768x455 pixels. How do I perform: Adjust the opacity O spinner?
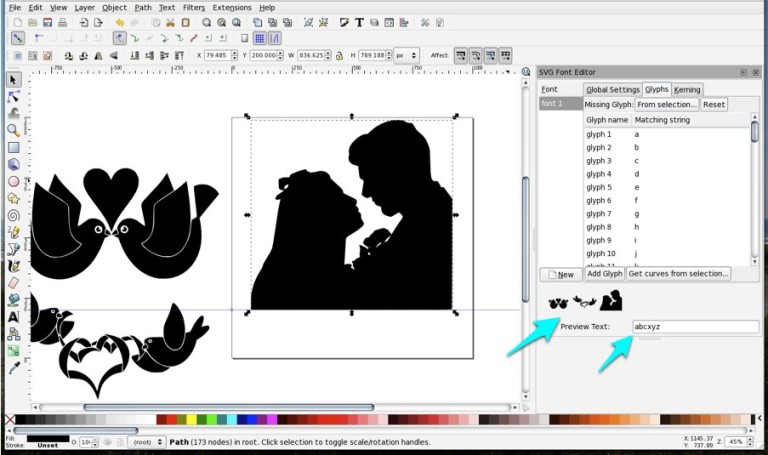pyautogui.click(x=95, y=442)
